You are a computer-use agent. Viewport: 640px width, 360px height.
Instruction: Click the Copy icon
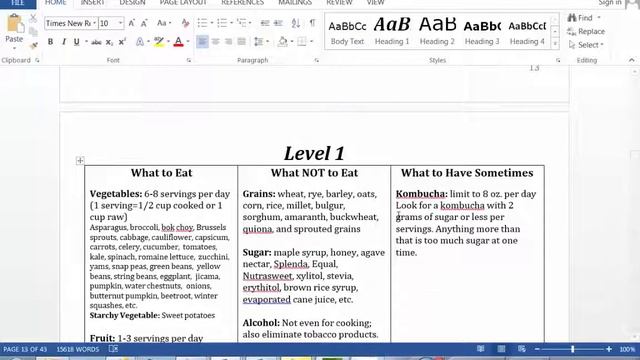[33, 32]
